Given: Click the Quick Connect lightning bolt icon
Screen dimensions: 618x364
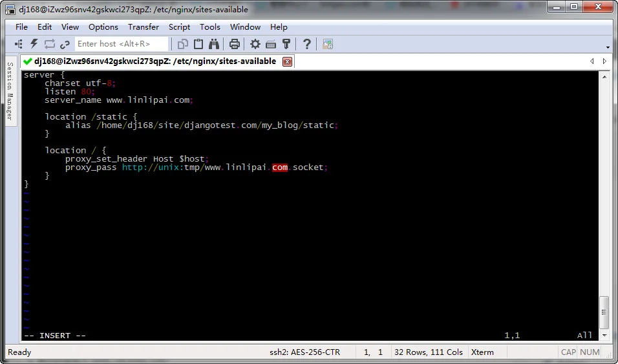Looking at the screenshot, I should click(34, 44).
